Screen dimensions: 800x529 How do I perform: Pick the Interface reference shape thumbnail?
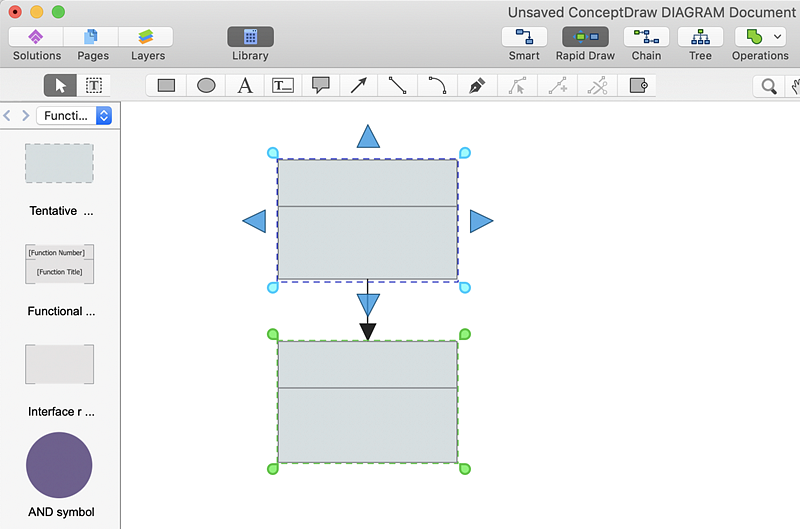coord(59,364)
